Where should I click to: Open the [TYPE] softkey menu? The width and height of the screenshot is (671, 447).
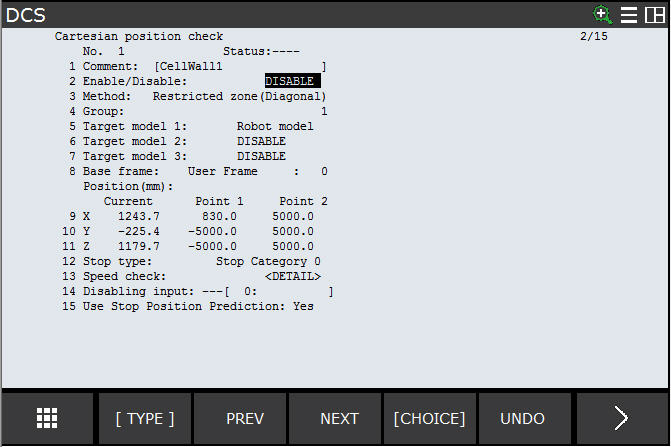coord(144,418)
